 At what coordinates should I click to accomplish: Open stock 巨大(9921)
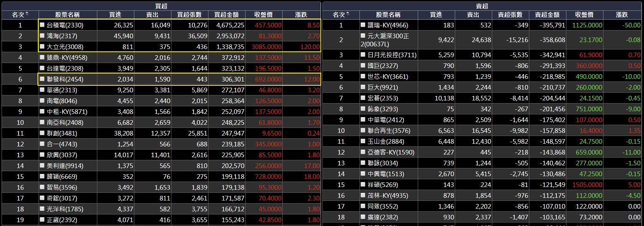click(x=383, y=87)
